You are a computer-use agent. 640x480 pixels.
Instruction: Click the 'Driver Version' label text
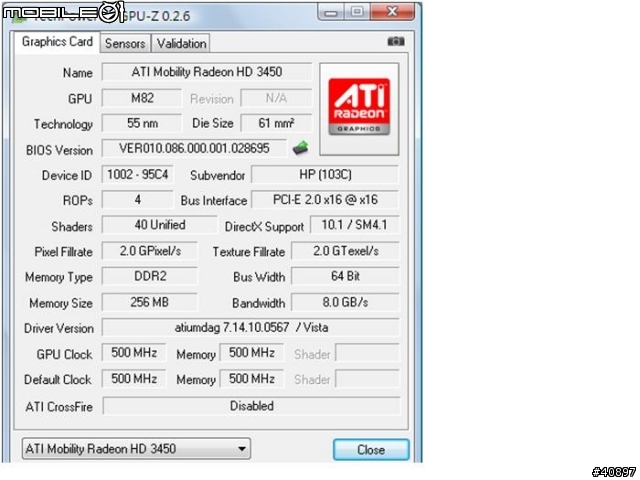(59, 329)
